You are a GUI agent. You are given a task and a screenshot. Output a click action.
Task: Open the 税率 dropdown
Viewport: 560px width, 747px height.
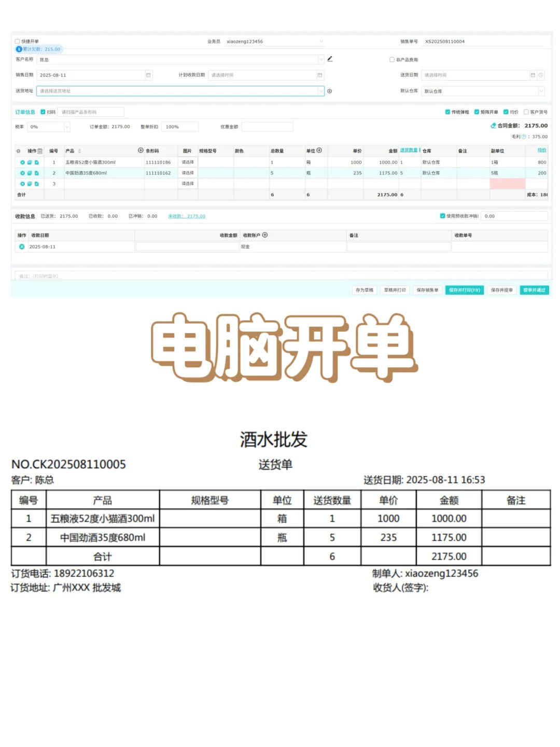(66, 126)
